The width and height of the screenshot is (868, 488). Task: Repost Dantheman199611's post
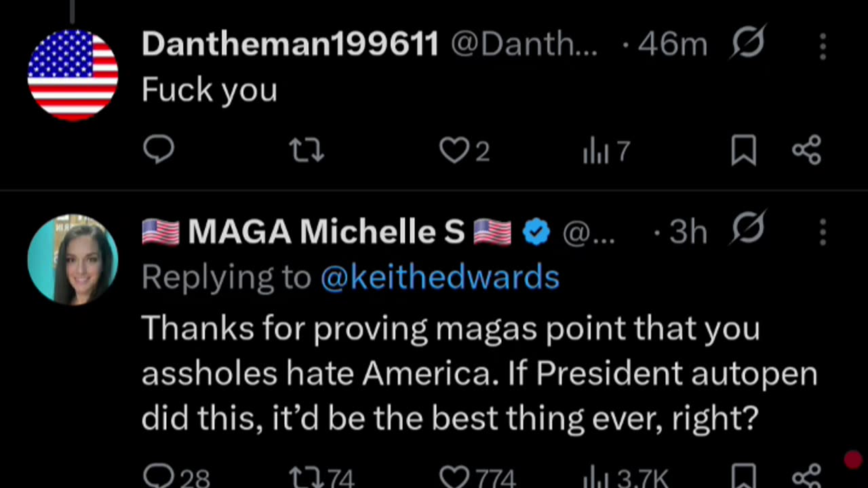[x=307, y=150]
